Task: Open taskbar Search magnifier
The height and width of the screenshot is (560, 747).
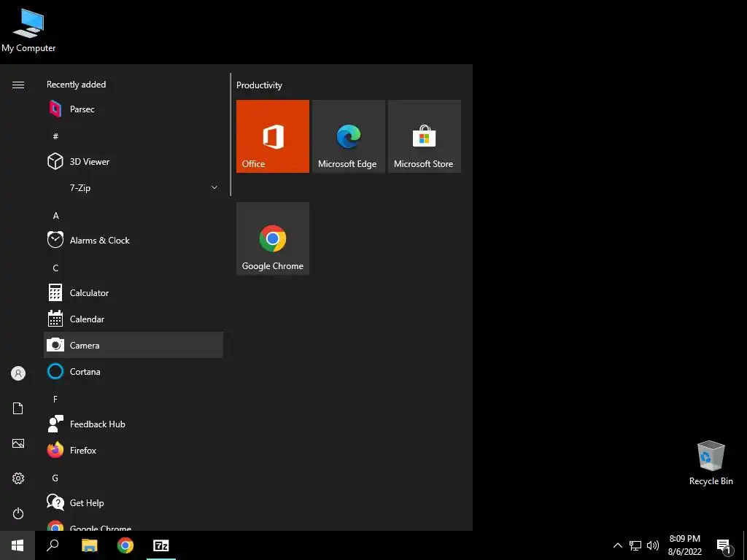Action: [53, 545]
